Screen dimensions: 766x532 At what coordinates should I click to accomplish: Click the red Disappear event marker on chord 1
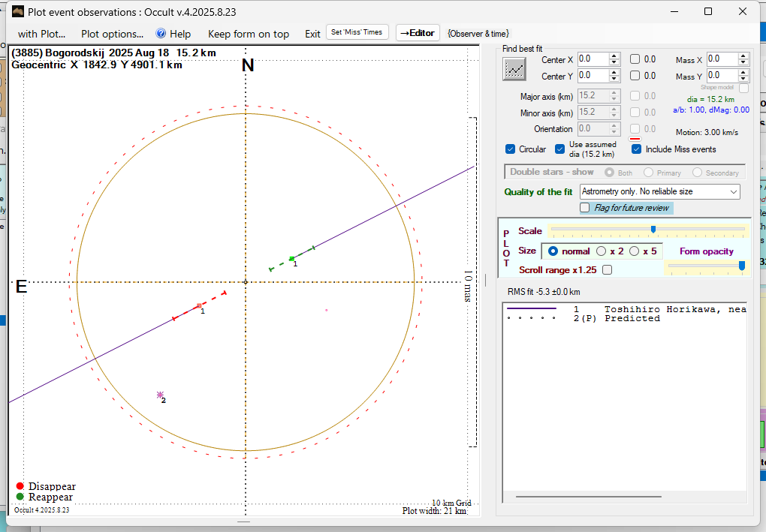point(199,305)
